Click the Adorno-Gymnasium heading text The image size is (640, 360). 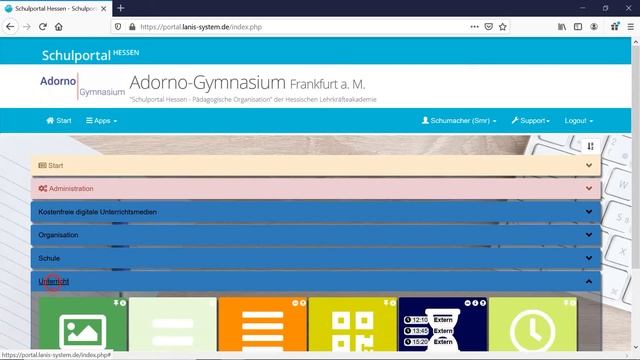[247, 83]
